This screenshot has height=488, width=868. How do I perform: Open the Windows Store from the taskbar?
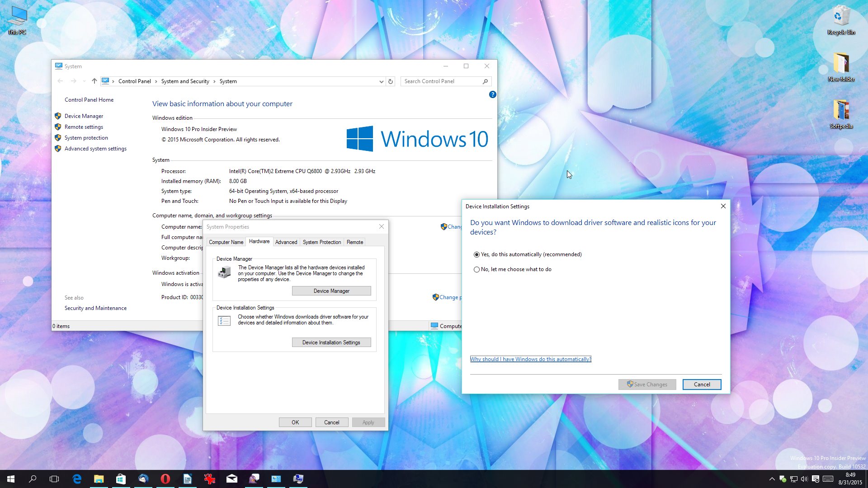point(121,479)
